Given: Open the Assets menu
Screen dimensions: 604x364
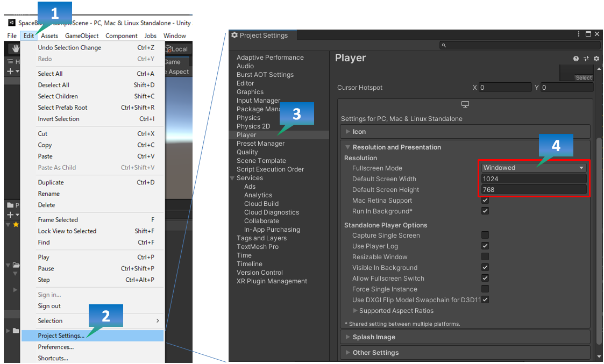Looking at the screenshot, I should click(49, 36).
